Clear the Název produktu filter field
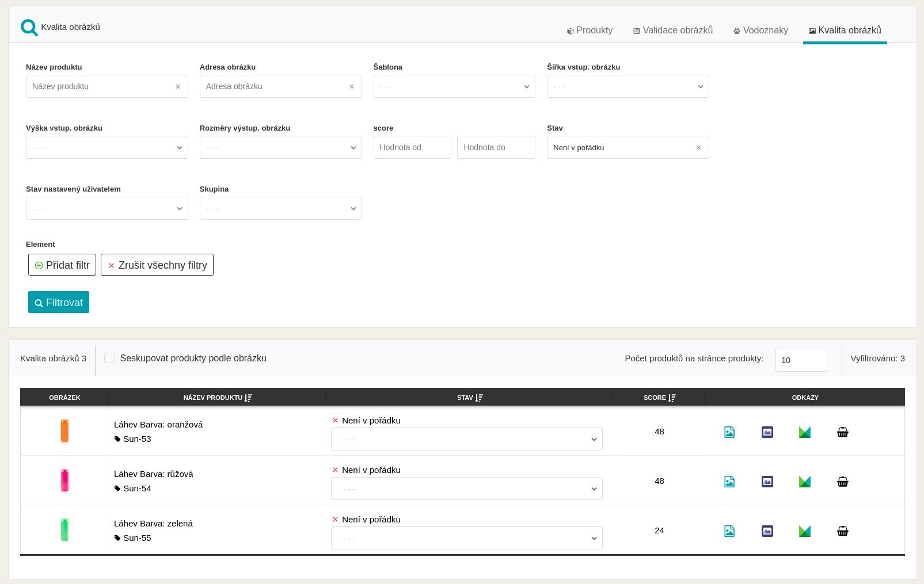Image resolution: width=924 pixels, height=584 pixels. [178, 87]
